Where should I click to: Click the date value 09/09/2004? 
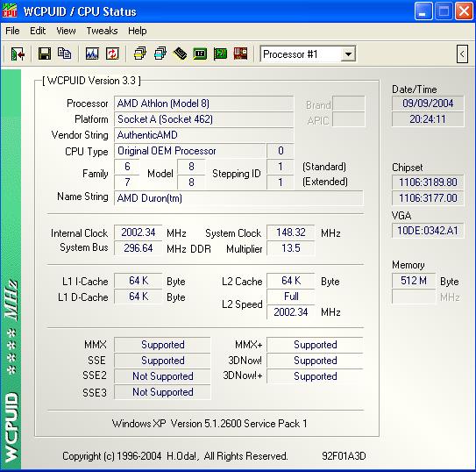[428, 104]
